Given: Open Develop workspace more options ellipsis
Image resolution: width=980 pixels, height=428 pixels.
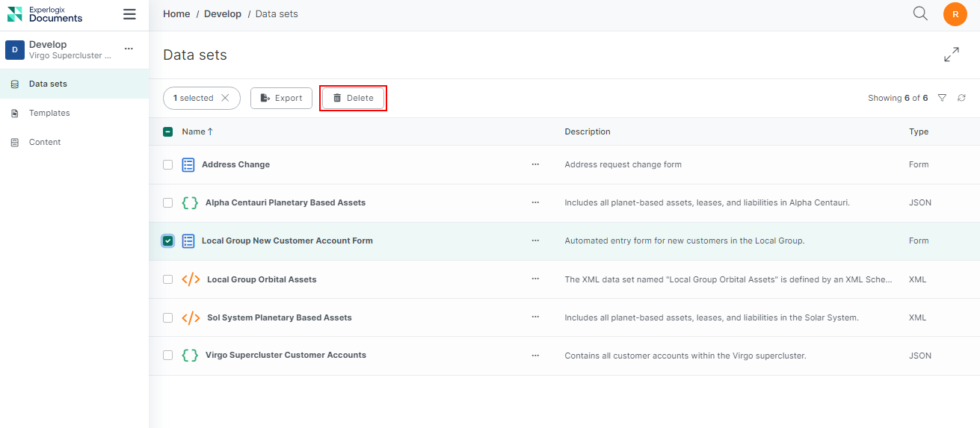Looking at the screenshot, I should 129,49.
